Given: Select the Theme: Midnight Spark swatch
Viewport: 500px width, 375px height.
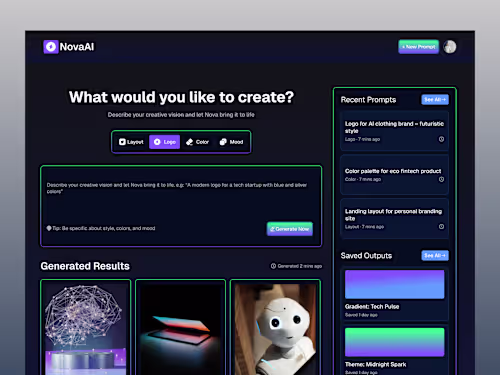Looking at the screenshot, I should click(395, 342).
